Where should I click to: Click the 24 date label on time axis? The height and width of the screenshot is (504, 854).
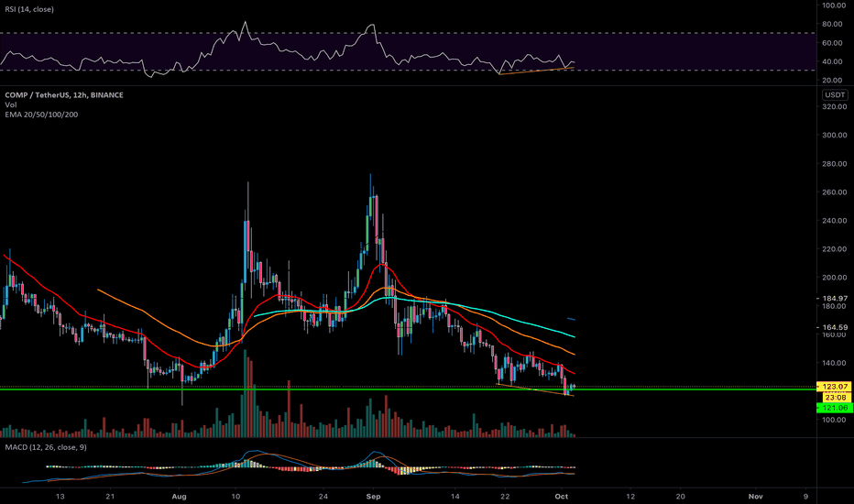coord(323,497)
